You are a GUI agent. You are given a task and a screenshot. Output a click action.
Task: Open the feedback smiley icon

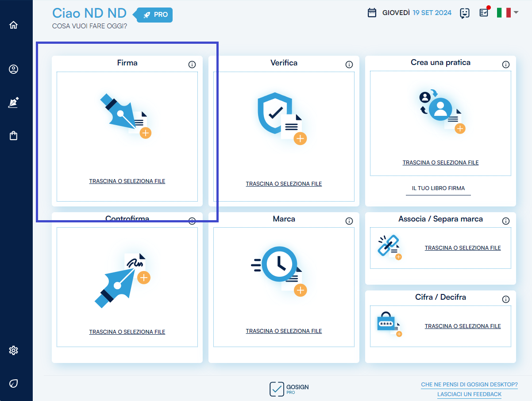pos(464,13)
